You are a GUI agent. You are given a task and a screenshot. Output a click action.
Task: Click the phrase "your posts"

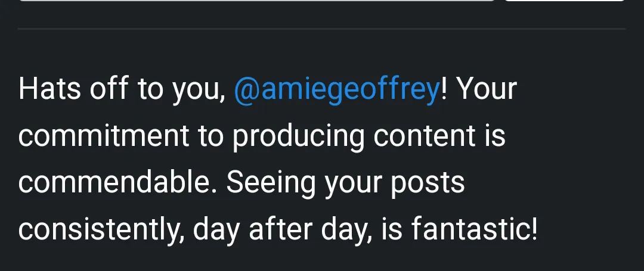[394, 184]
